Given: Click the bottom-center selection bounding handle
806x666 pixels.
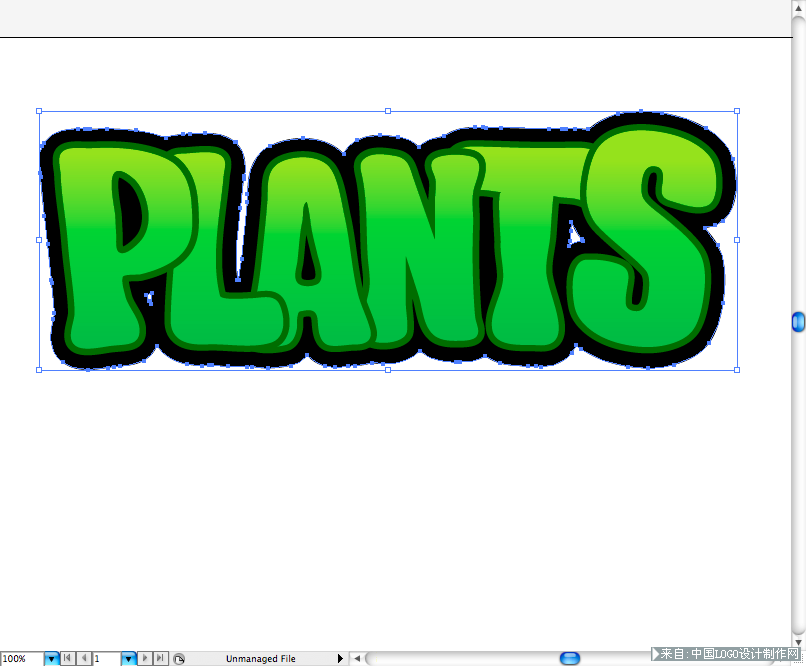Looking at the screenshot, I should (x=388, y=370).
